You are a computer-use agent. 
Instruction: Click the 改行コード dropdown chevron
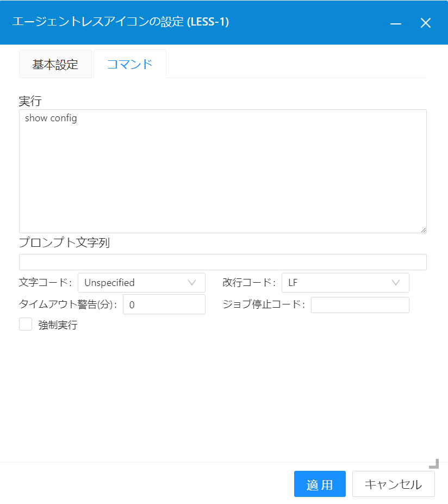(x=397, y=283)
